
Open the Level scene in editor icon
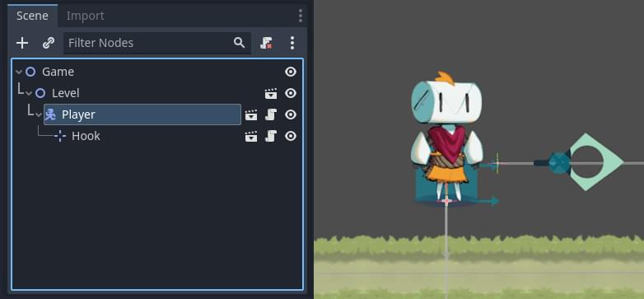coord(271,94)
